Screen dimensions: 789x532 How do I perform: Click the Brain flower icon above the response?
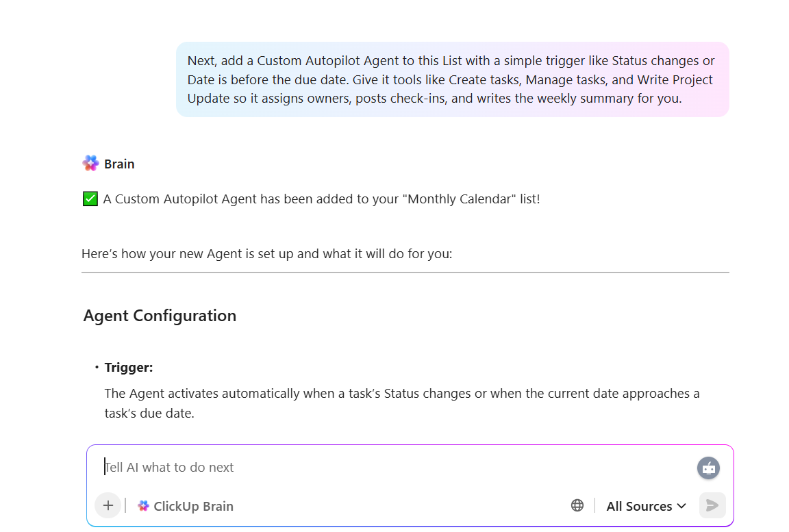pyautogui.click(x=90, y=162)
